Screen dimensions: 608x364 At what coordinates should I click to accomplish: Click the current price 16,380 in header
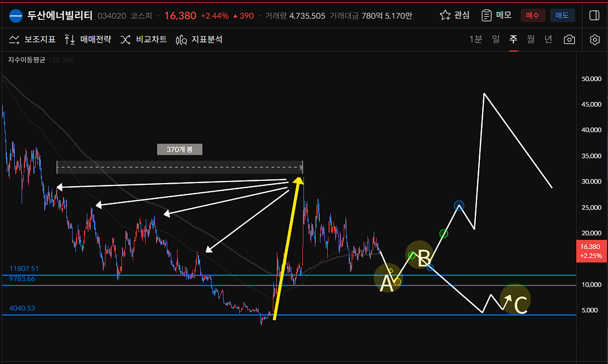(180, 16)
